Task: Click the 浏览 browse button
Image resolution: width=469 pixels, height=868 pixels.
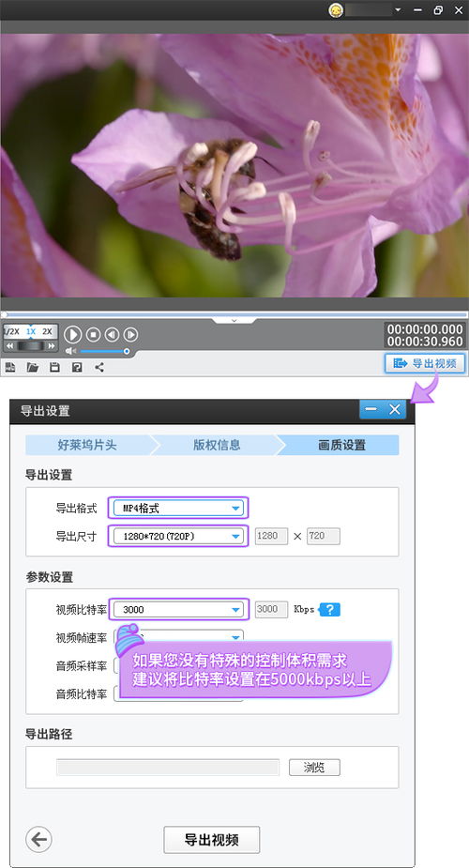Action: pyautogui.click(x=314, y=768)
